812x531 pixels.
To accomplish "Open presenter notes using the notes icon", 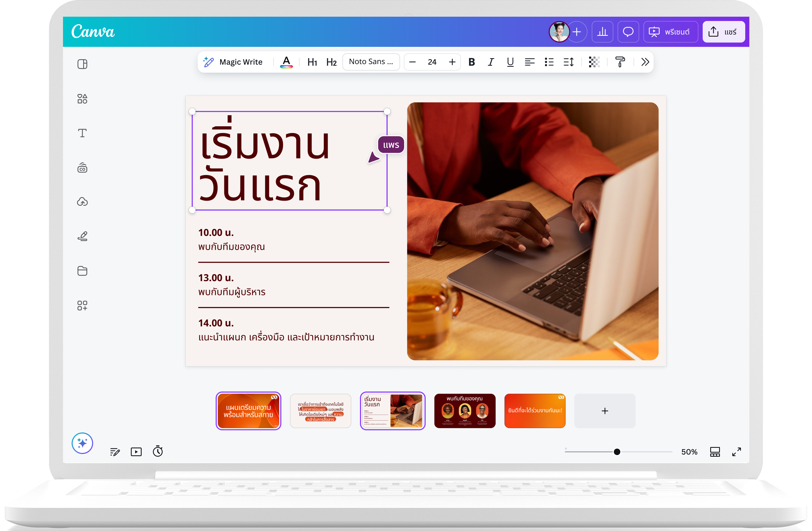I will point(115,452).
